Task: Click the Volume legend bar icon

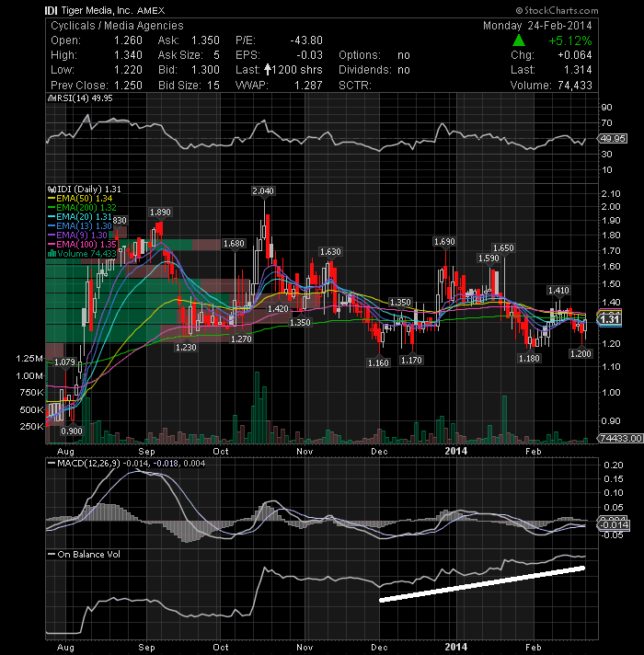Action: click(52, 254)
